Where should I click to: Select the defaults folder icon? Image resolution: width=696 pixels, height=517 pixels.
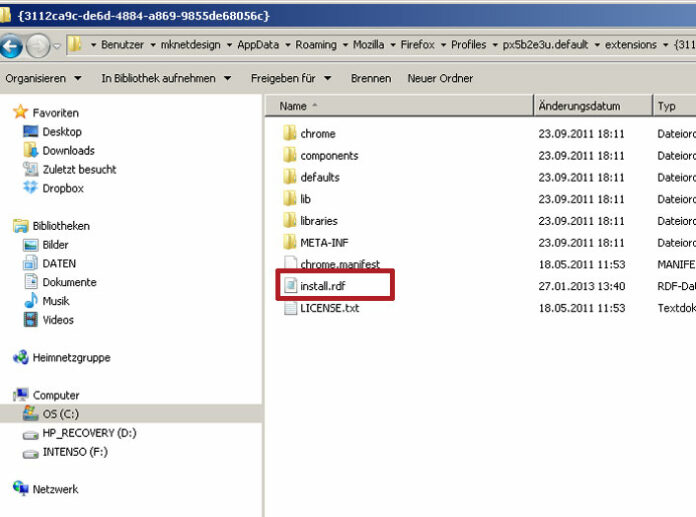pos(289,176)
